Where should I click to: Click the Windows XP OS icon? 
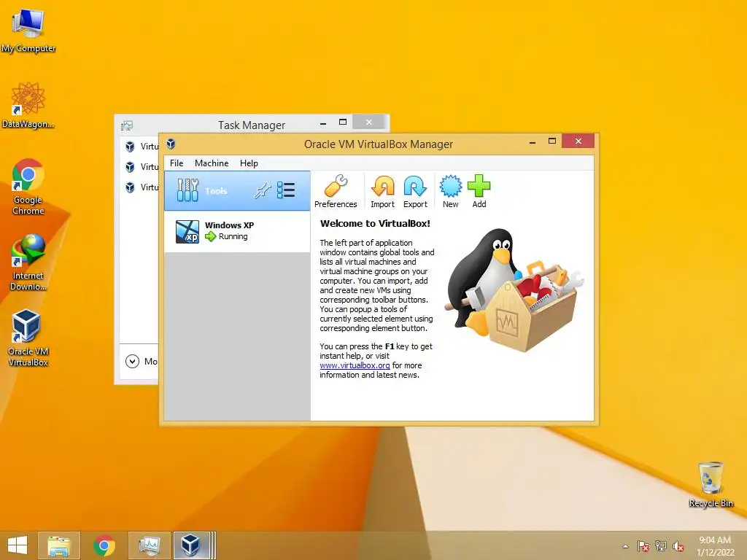(x=187, y=231)
